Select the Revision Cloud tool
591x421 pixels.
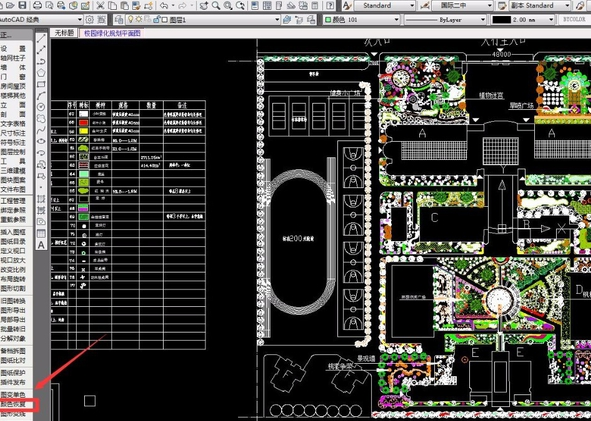pos(41,119)
